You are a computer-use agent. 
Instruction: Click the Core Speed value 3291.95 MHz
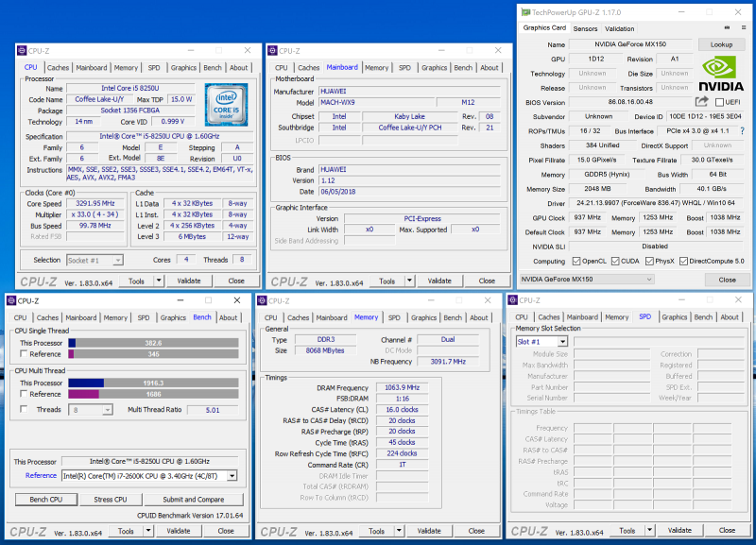[95, 203]
